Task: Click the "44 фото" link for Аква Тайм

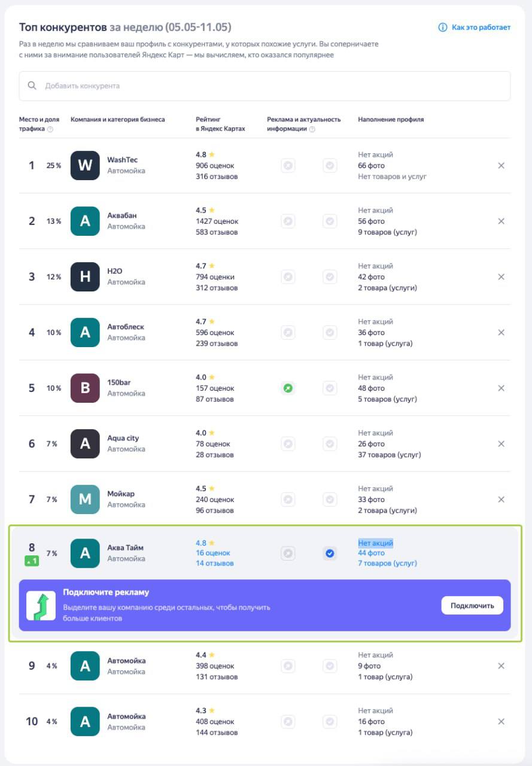Action: tap(372, 554)
